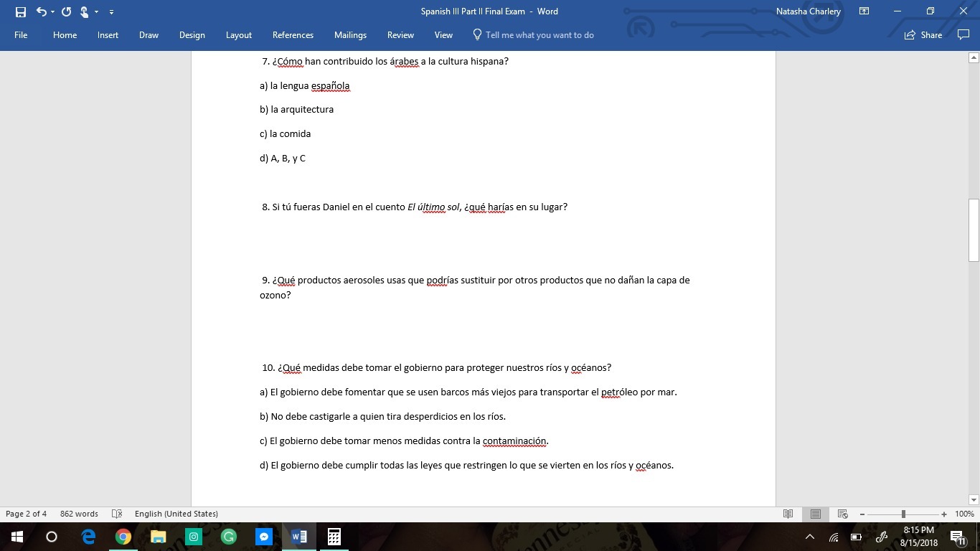Switch to Read Mode view
This screenshot has height=551, width=980.
[x=788, y=514]
